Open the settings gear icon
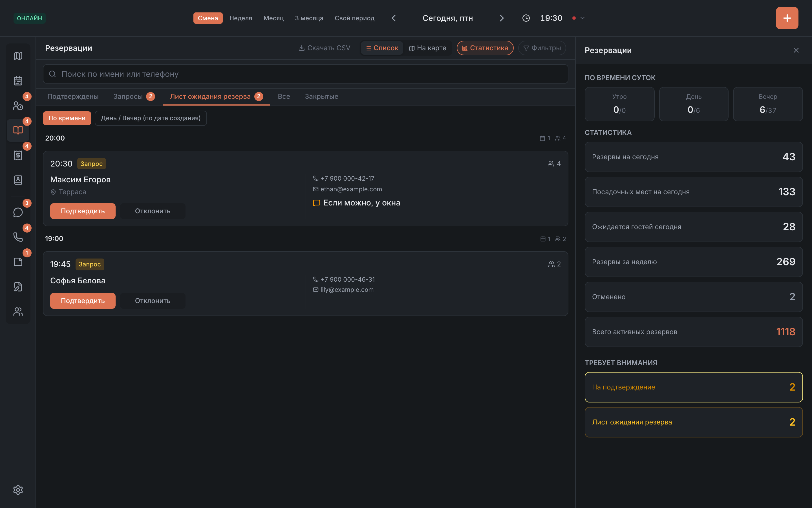The image size is (812, 508). click(x=18, y=490)
